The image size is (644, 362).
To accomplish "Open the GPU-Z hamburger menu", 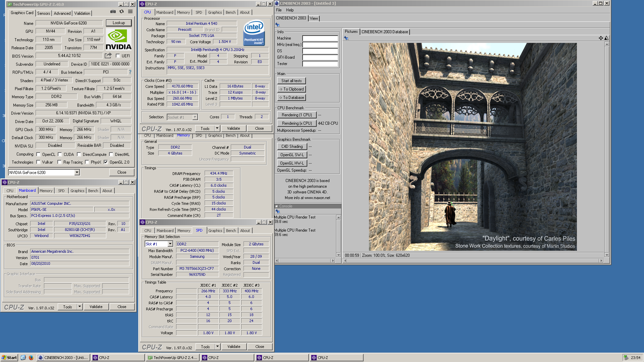I will (130, 12).
